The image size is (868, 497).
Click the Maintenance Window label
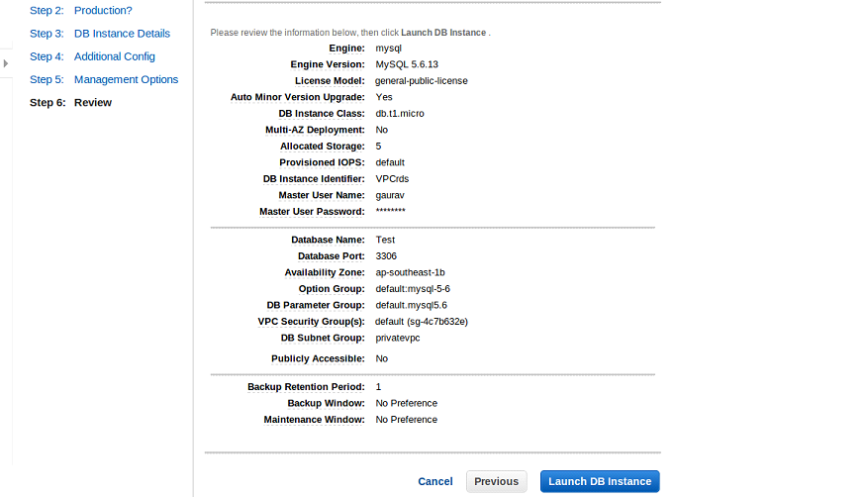(x=314, y=420)
